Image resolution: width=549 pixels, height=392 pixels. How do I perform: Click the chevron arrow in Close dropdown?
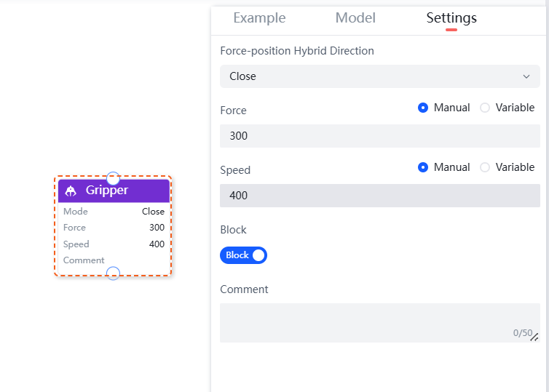(x=526, y=76)
